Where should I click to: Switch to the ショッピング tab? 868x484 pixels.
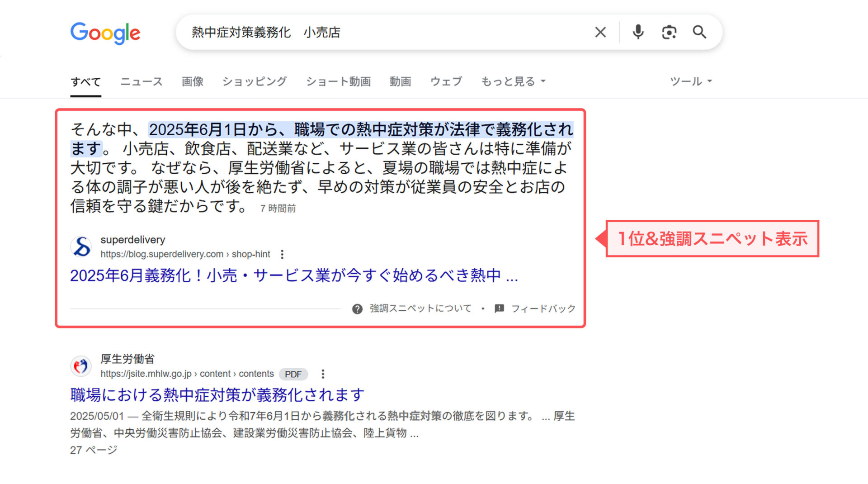coord(255,81)
